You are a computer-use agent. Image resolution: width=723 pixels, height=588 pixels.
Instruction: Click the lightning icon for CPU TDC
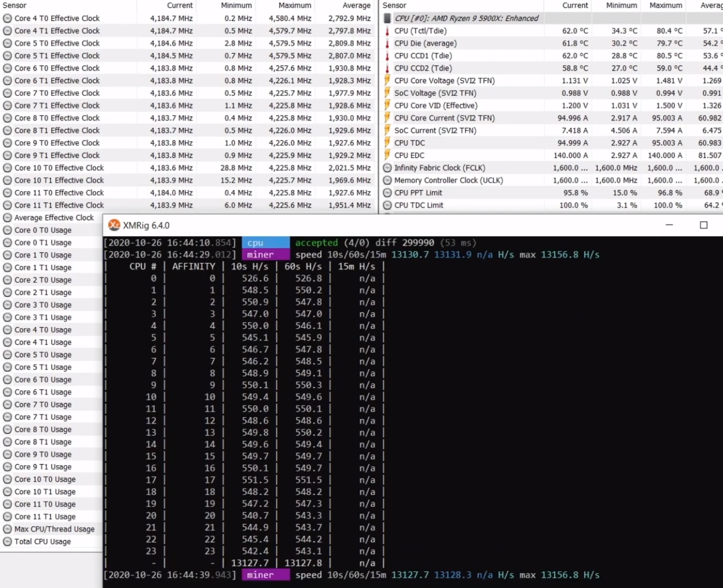tap(387, 143)
